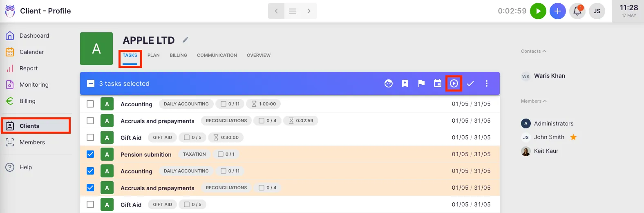Click the green start timer play button
The width and height of the screenshot is (644, 213).
(538, 11)
